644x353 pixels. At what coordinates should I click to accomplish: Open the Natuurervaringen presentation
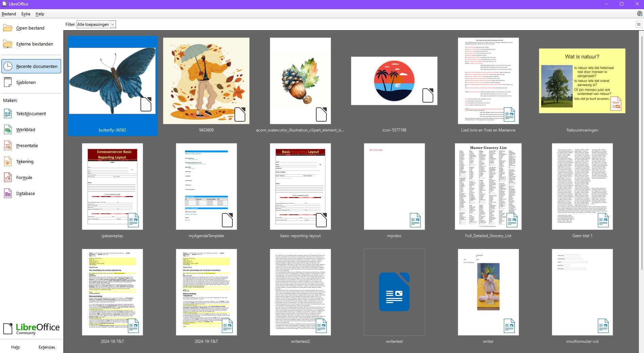[582, 81]
